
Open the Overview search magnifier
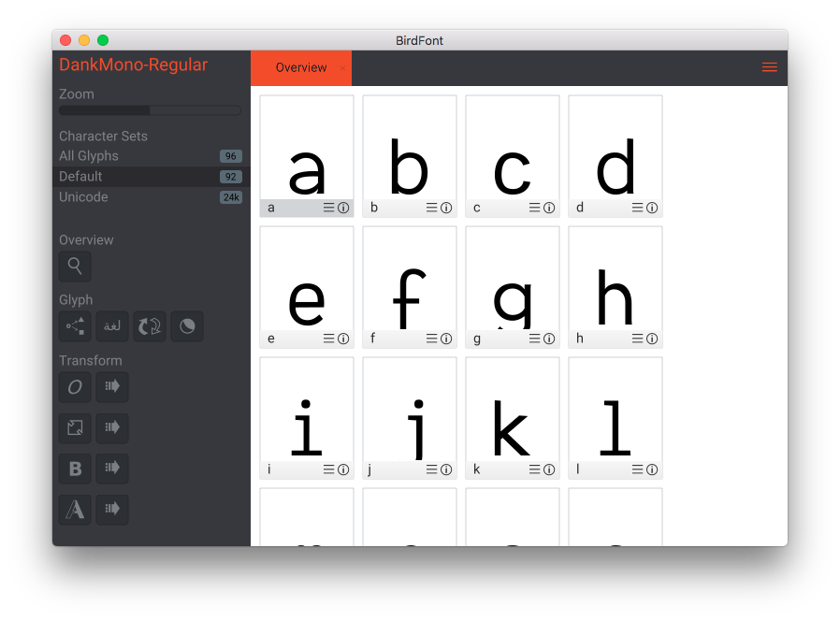(75, 267)
